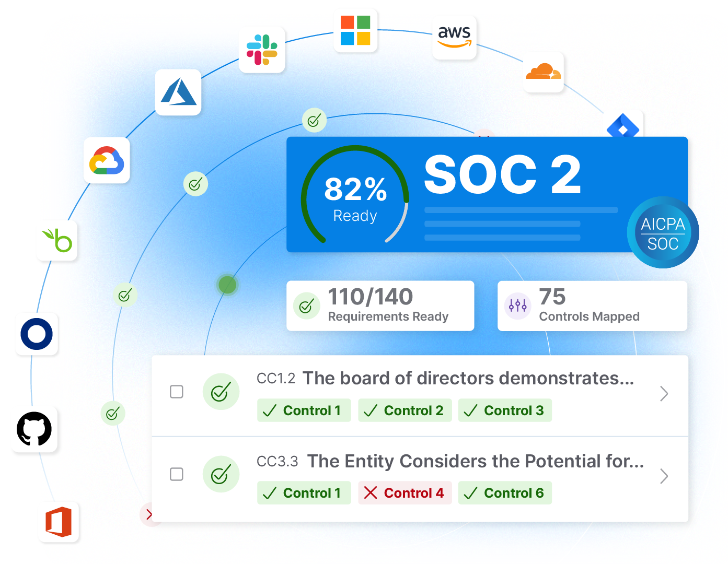Click the CC1.2 requirement code
This screenshot has height=564, width=728.
[x=276, y=379]
